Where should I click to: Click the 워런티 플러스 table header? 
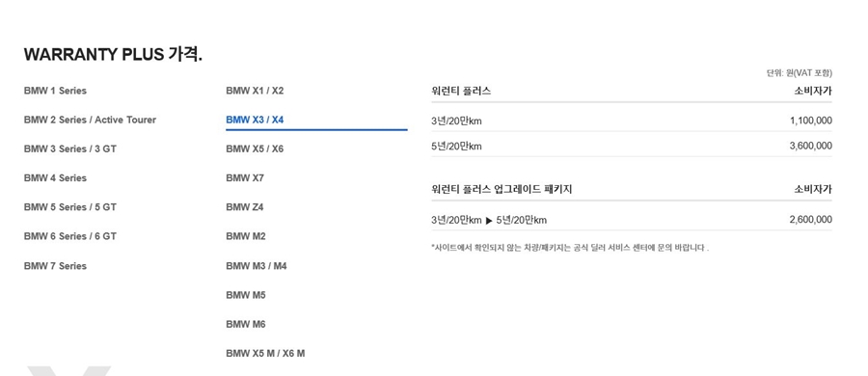[x=461, y=92]
